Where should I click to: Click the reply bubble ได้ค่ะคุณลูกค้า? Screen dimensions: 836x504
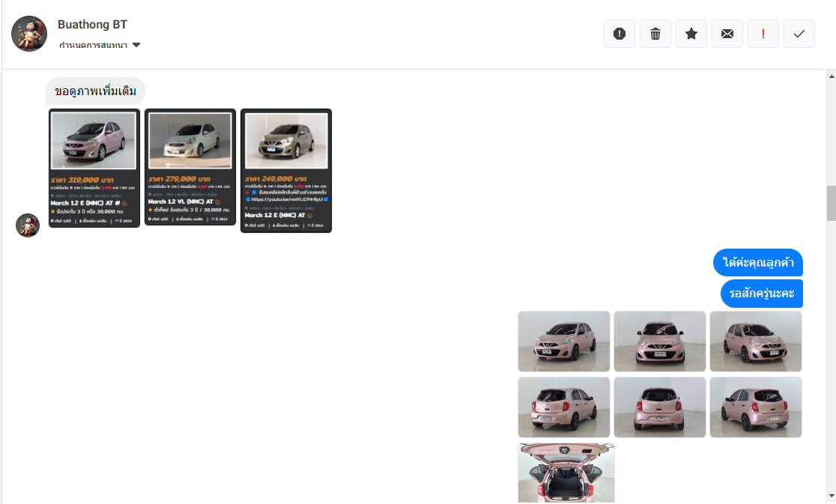[757, 263]
